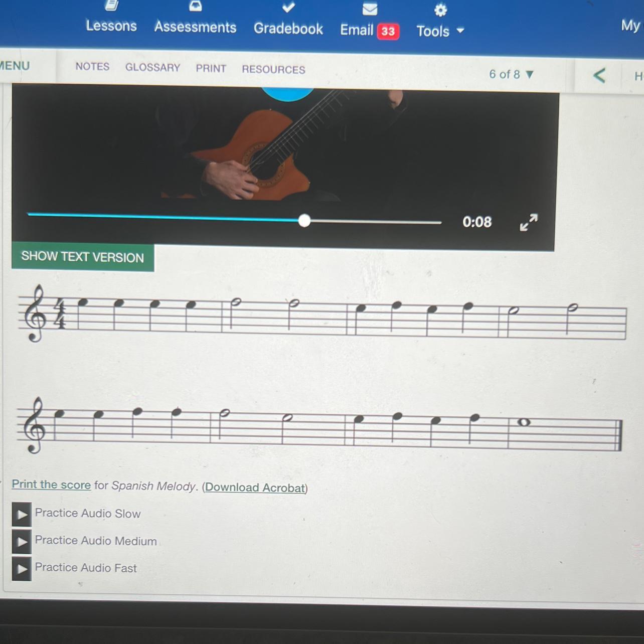The height and width of the screenshot is (644, 644).
Task: Toggle video fullscreen mode
Action: tap(529, 222)
